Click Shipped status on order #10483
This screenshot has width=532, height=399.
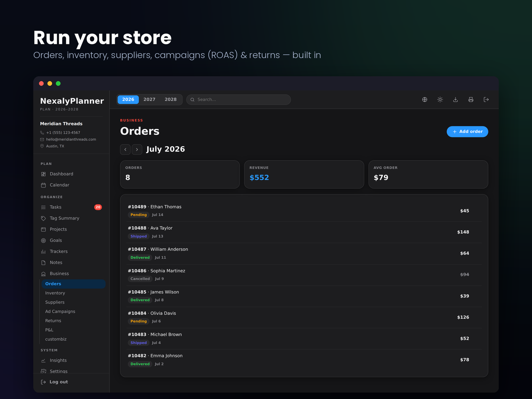[139, 343]
